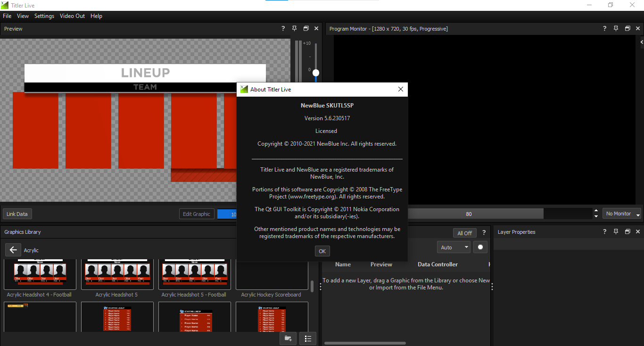Click the Data Controller column header
Image resolution: width=644 pixels, height=346 pixels.
(x=438, y=264)
